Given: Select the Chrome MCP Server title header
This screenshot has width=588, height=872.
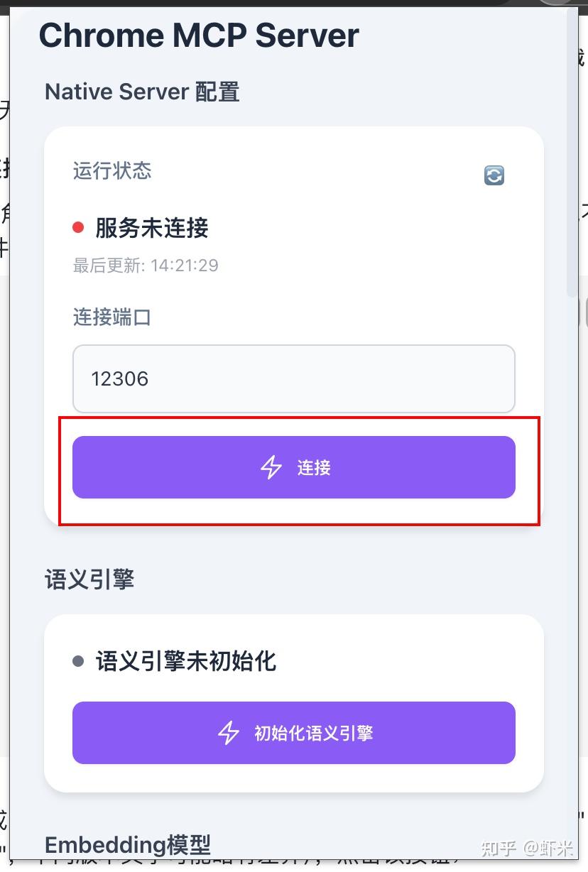Looking at the screenshot, I should 200,34.
